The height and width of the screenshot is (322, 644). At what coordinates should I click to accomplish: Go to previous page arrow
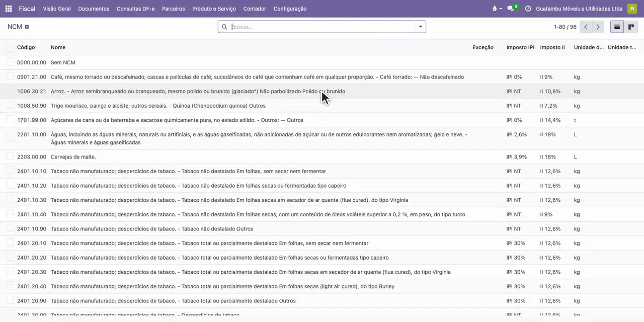pyautogui.click(x=586, y=27)
